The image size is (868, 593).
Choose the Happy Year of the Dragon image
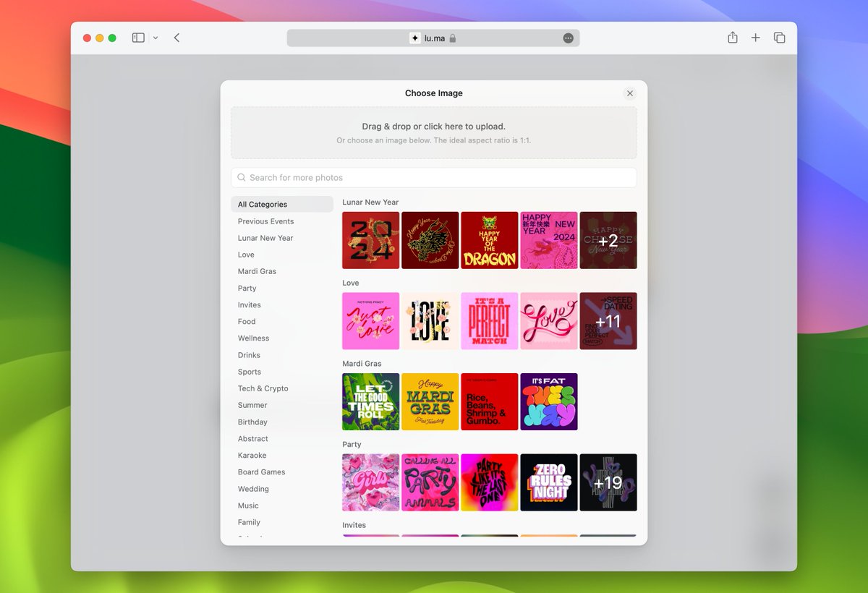(490, 240)
